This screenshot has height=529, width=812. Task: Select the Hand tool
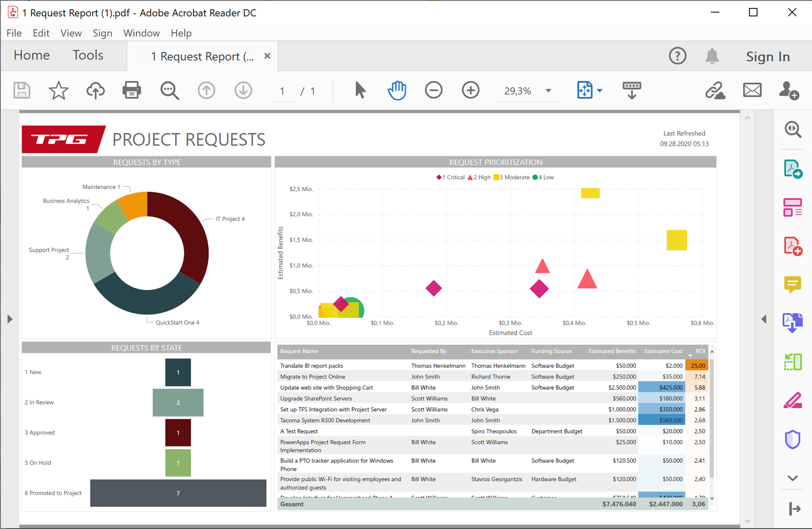coord(396,90)
